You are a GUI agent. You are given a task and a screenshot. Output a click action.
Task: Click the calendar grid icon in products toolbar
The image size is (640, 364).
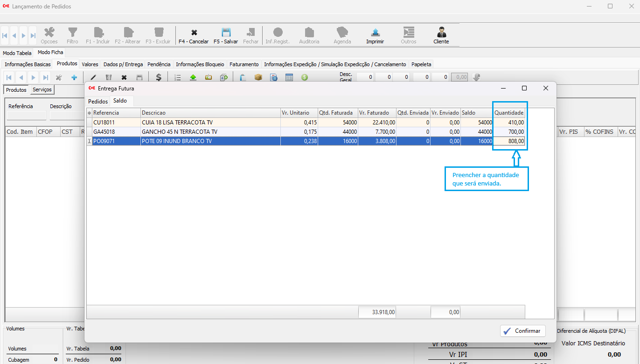(289, 77)
